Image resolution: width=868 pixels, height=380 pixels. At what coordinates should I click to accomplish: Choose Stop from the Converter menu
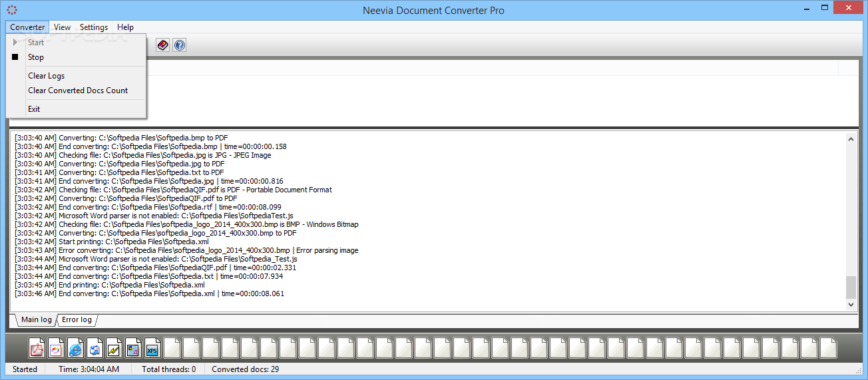pyautogui.click(x=76, y=57)
